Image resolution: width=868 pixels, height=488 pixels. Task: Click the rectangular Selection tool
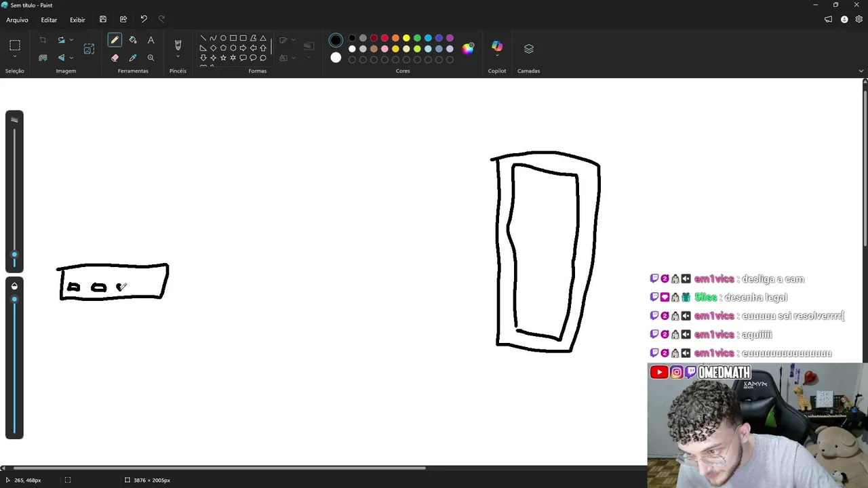[15, 45]
